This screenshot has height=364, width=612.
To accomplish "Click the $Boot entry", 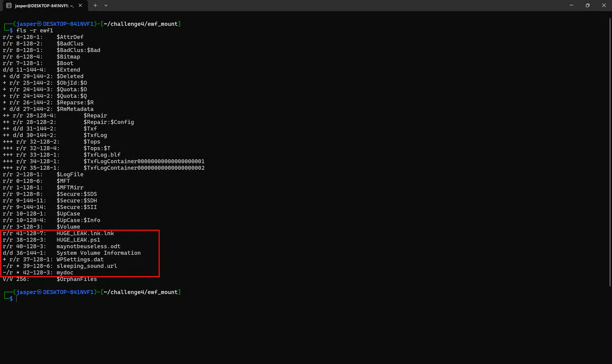I will tap(65, 63).
